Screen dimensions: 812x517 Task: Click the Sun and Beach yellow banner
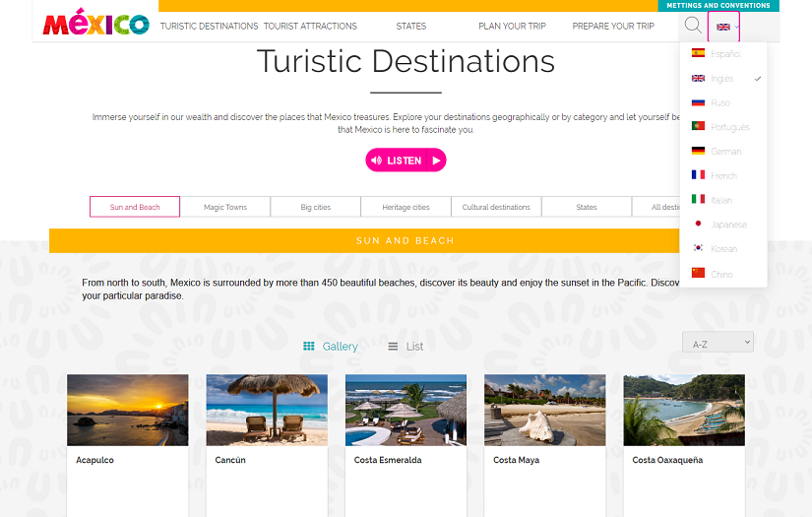(364, 241)
